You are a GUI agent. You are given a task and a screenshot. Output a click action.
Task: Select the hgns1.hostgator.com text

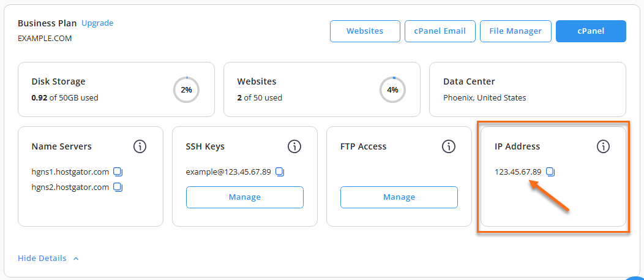pyautogui.click(x=70, y=172)
